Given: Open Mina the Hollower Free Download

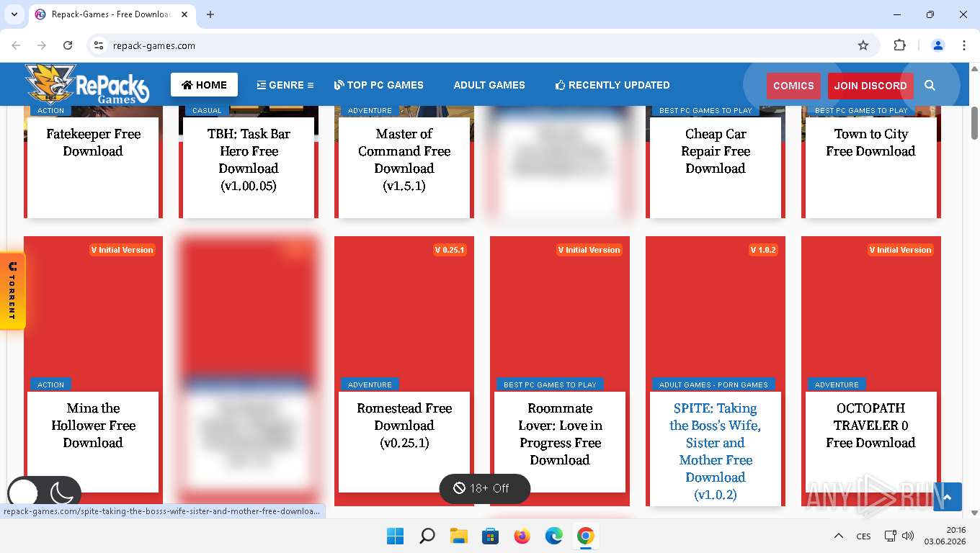Looking at the screenshot, I should coord(93,426).
